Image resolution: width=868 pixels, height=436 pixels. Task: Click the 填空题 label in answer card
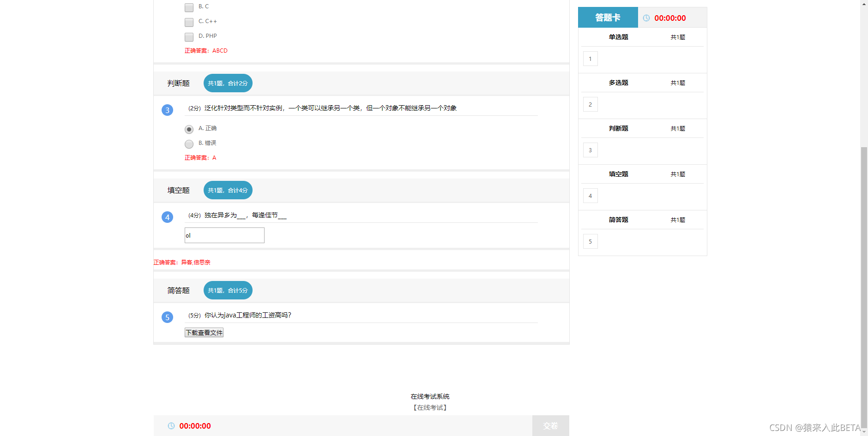pos(618,174)
